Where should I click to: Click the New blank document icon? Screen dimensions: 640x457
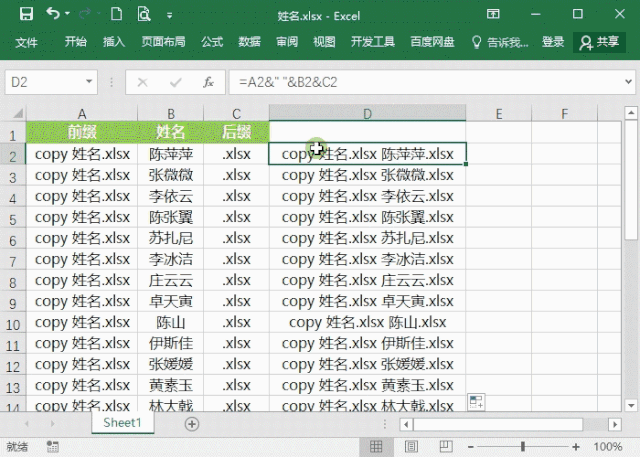point(117,14)
